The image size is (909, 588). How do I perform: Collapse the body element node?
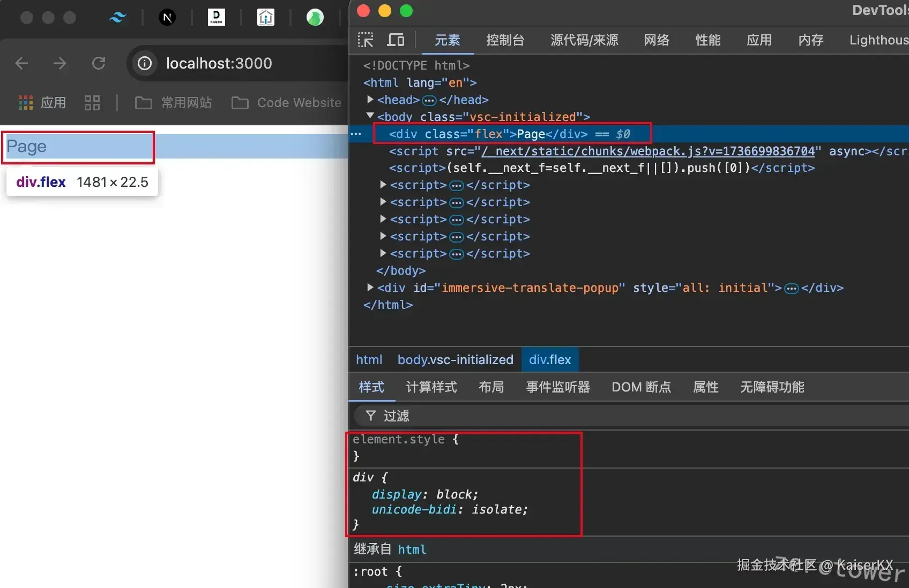click(370, 116)
